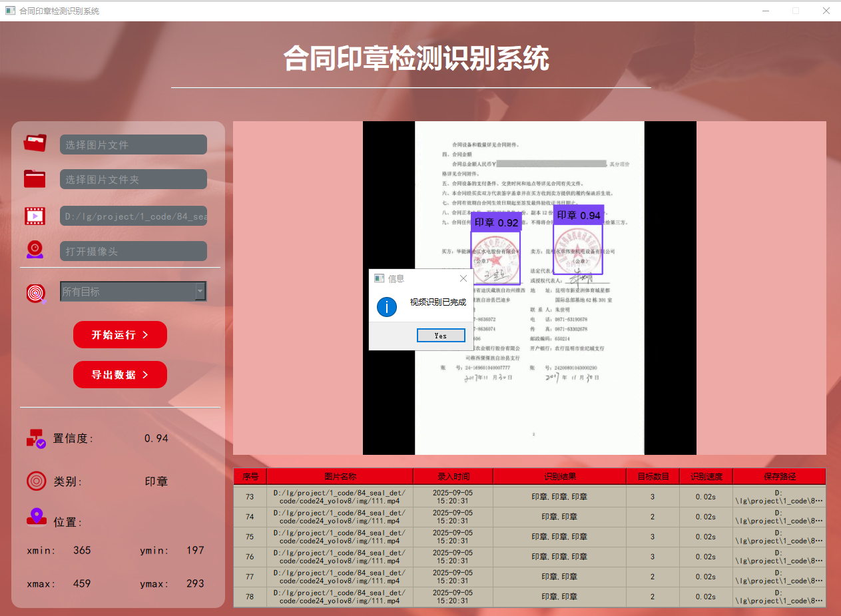Minimize the main application window
841x616 pixels.
(766, 11)
